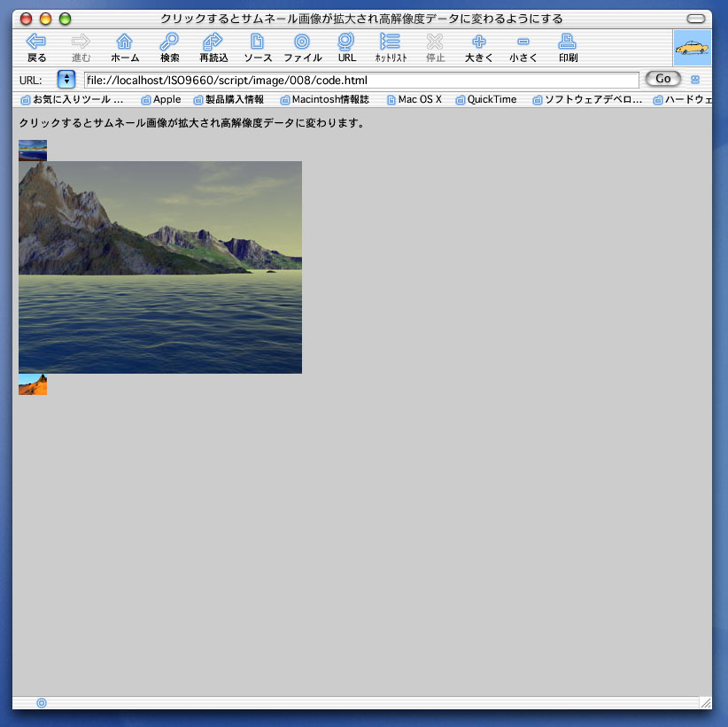Go to the ホーム home icon
Viewport: 728px width, 727px height.
pyautogui.click(x=124, y=42)
